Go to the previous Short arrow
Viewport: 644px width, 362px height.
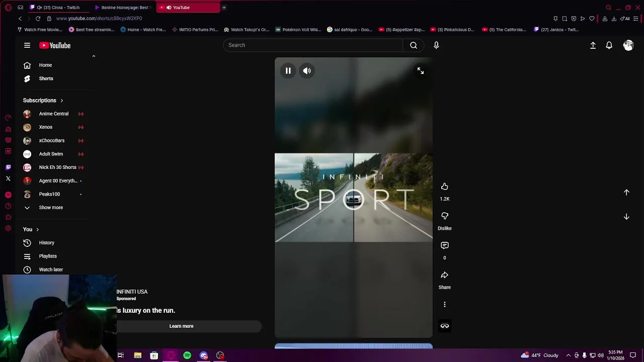pos(626,192)
